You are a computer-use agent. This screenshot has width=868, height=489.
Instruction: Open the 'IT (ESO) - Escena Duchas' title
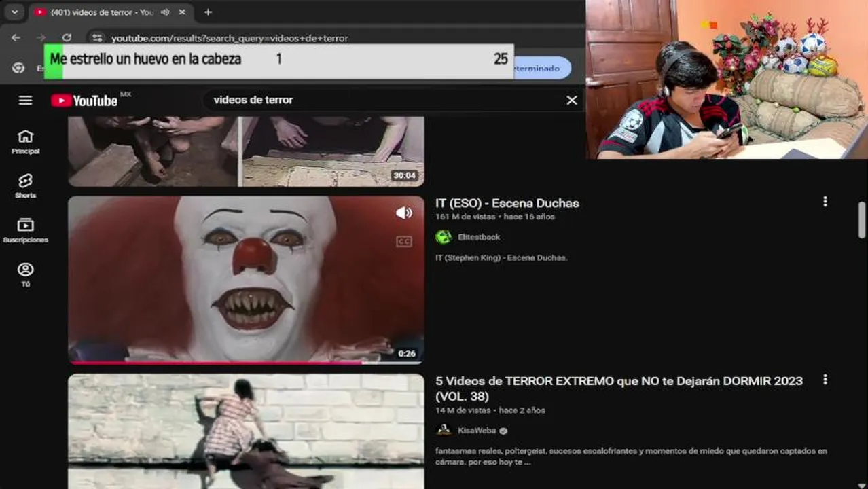[x=507, y=203]
